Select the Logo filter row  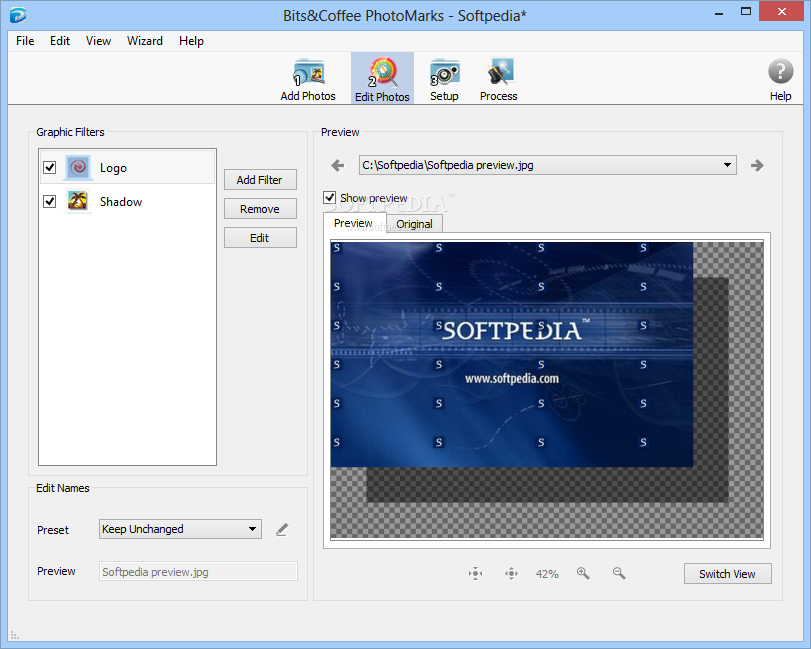pos(127,167)
